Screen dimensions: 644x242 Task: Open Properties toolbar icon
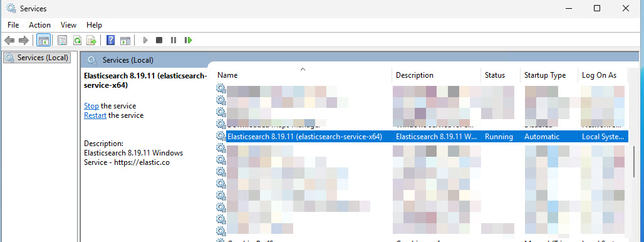click(62, 40)
